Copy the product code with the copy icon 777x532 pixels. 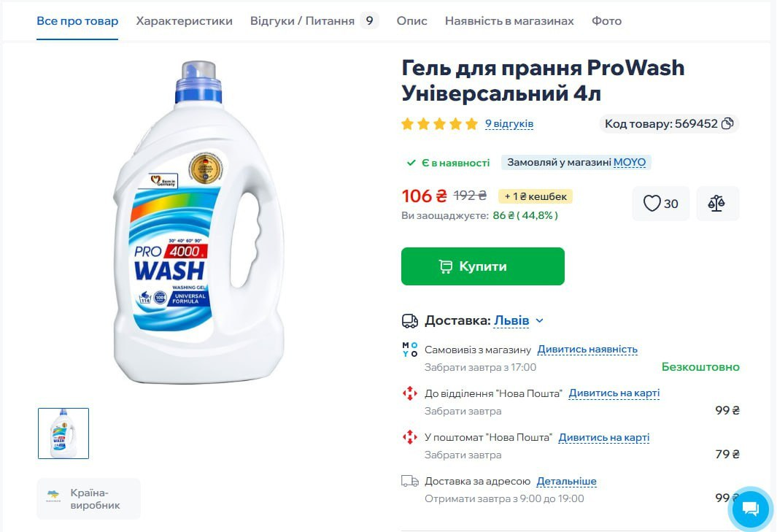[x=727, y=123]
